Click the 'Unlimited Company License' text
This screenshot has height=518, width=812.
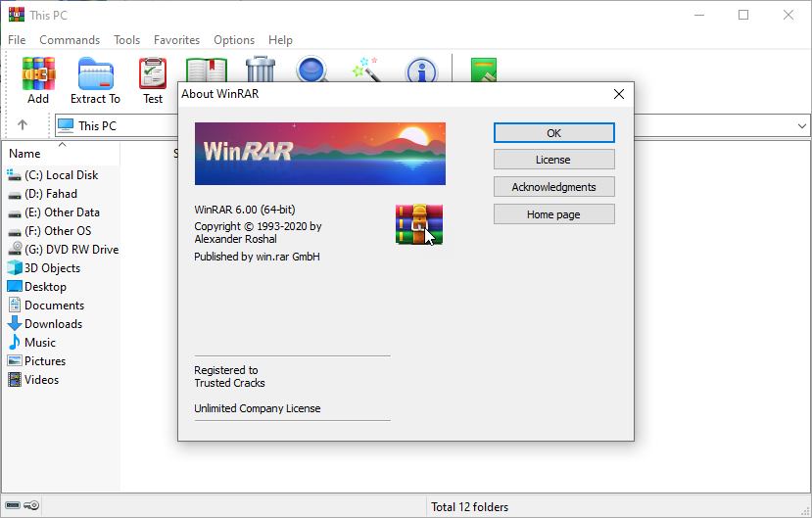(258, 408)
